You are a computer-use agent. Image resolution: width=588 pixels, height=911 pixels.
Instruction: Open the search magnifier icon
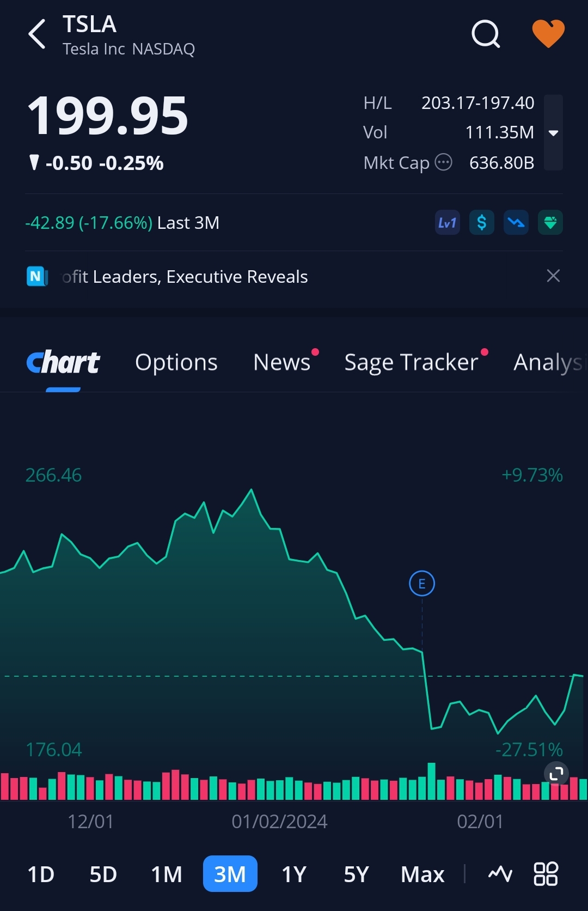tap(486, 34)
